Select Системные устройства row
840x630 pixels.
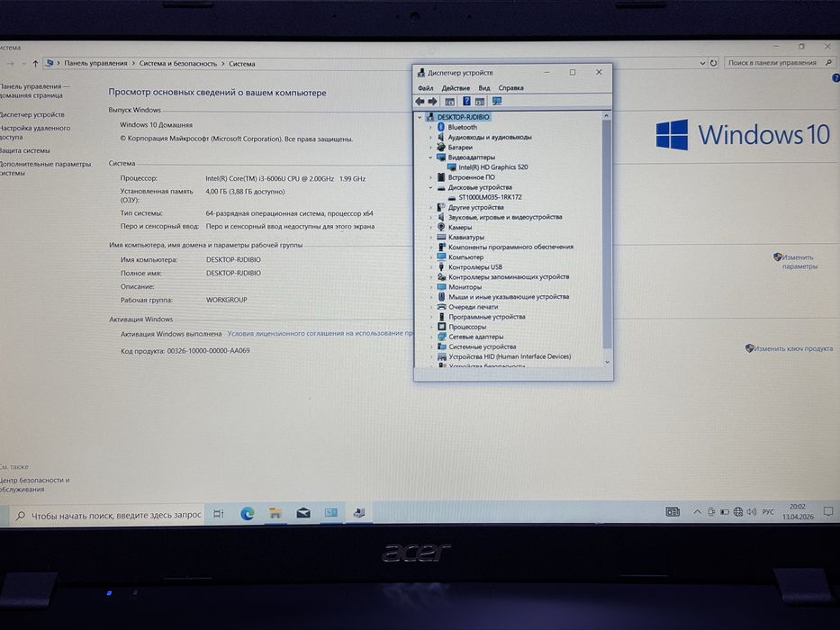483,346
